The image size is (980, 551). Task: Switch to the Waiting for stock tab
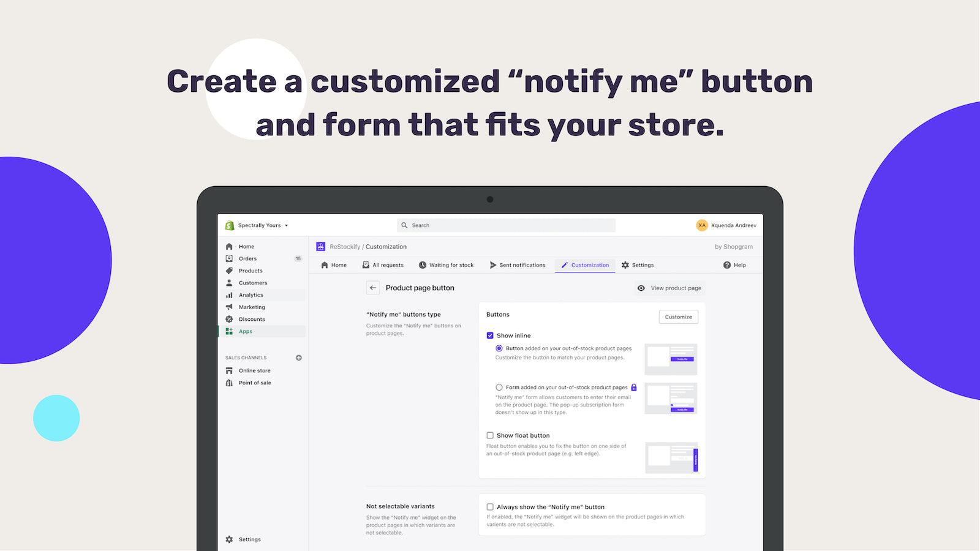point(446,265)
